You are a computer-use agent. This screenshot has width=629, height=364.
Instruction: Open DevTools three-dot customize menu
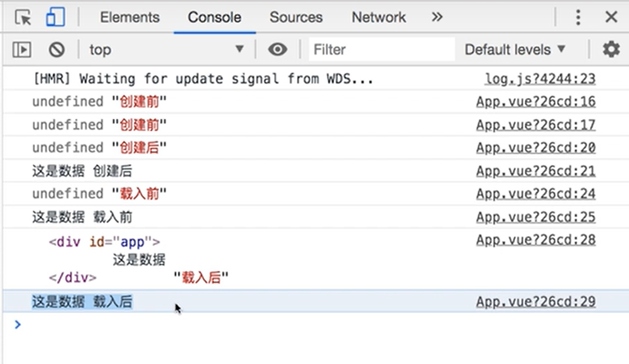[578, 18]
